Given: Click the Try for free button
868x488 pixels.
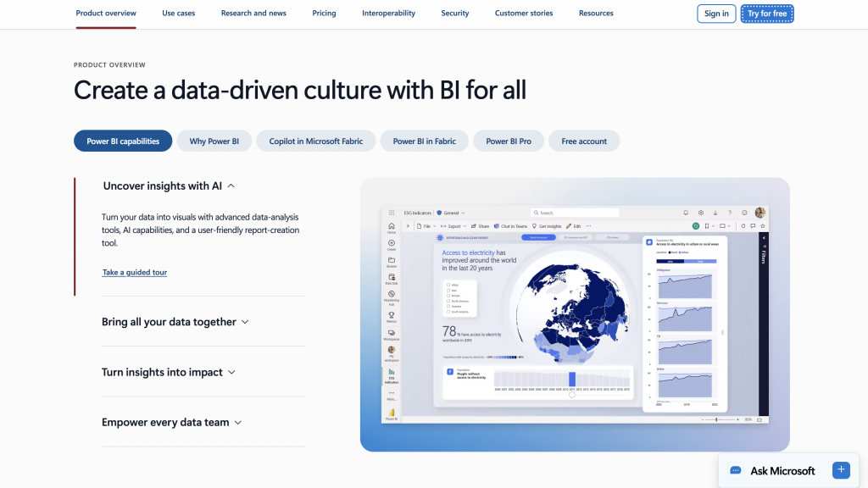Looking at the screenshot, I should tap(766, 14).
